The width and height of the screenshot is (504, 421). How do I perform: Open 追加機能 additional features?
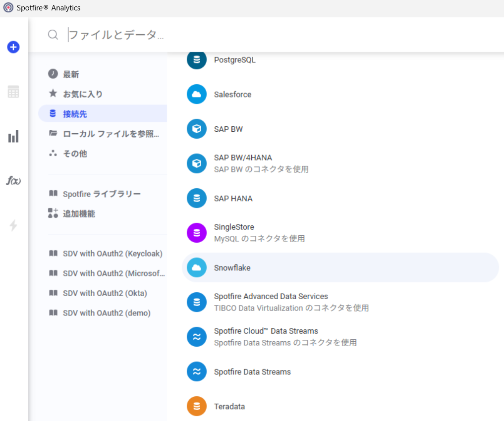[x=103, y=213]
